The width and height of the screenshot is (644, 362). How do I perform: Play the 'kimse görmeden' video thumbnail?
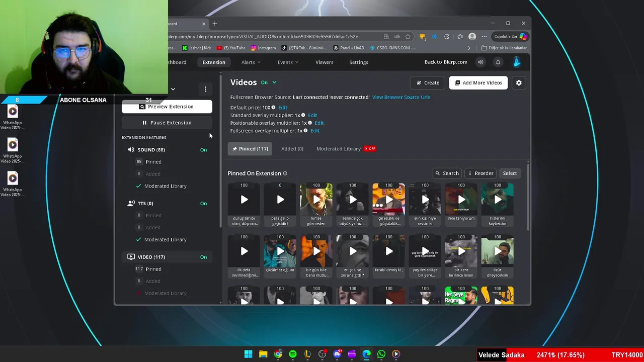[316, 200]
